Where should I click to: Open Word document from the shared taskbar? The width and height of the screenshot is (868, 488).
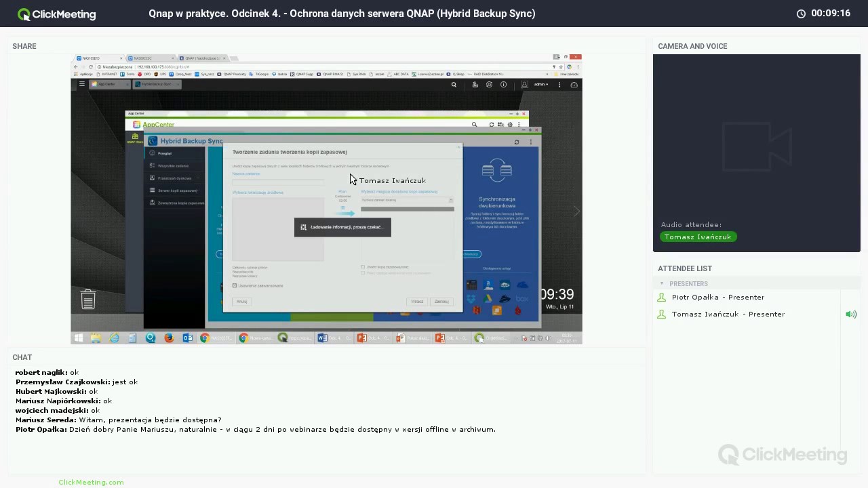334,338
